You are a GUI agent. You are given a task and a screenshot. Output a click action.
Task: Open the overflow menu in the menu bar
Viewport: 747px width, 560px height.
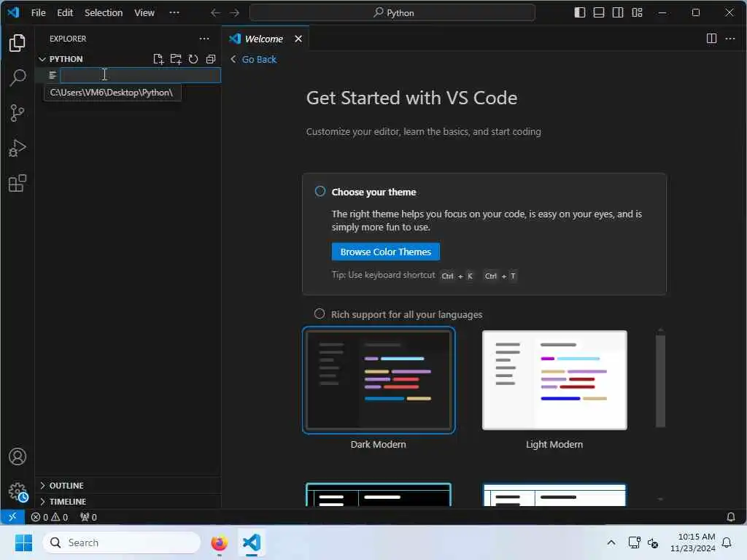(174, 13)
